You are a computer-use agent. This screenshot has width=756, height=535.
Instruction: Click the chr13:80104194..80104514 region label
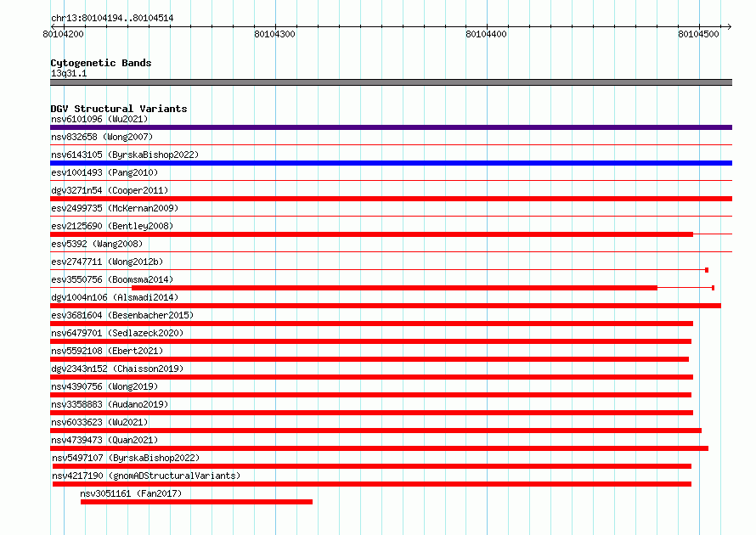click(112, 18)
